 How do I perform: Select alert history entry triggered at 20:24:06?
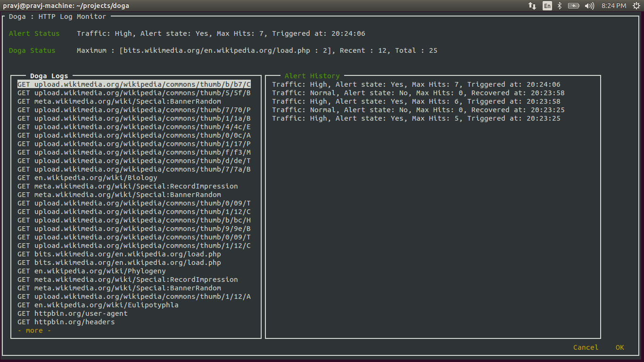click(x=416, y=84)
